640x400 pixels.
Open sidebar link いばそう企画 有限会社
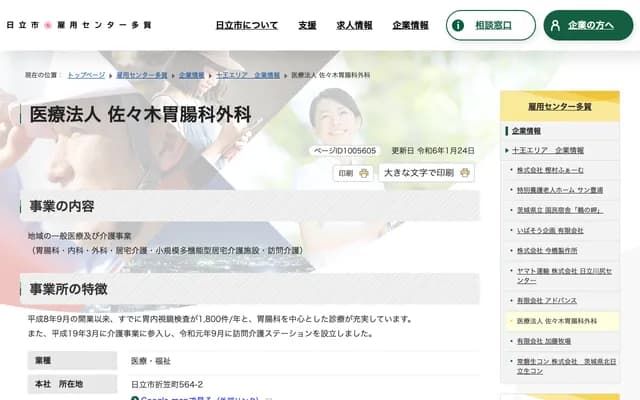tap(550, 231)
